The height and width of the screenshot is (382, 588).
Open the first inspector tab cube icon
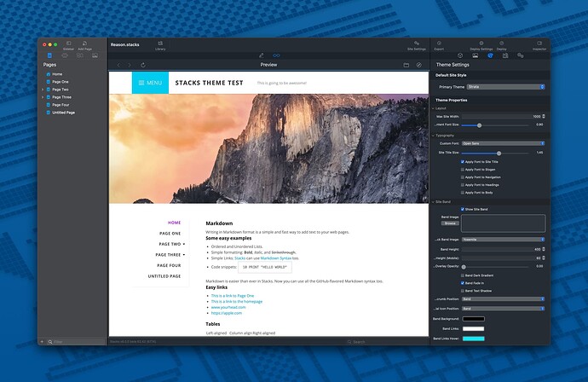[460, 55]
